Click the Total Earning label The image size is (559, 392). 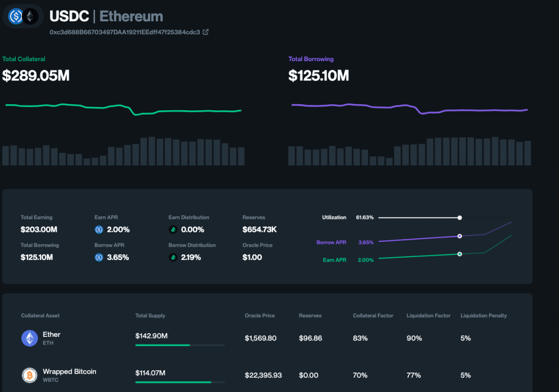coord(37,218)
